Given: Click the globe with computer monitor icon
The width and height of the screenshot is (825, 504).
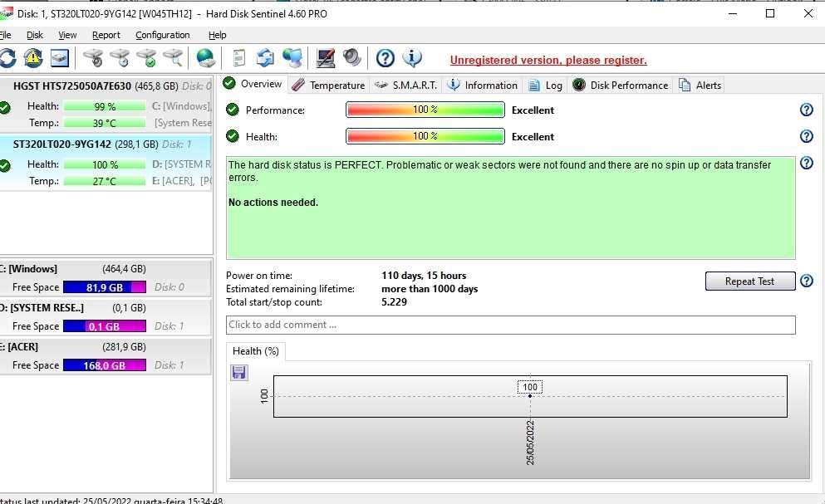Looking at the screenshot, I should [x=292, y=58].
